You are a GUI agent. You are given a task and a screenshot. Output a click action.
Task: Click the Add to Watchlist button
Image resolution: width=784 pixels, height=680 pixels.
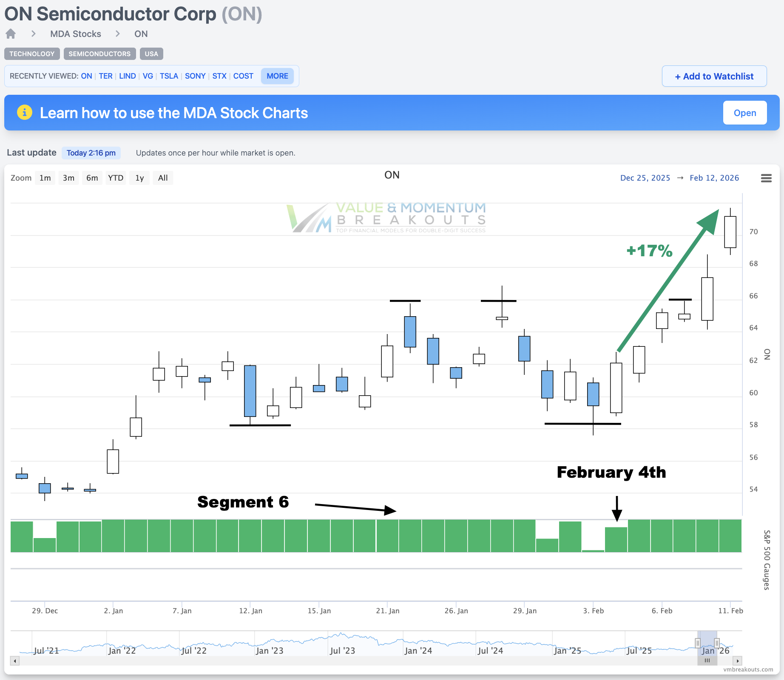pos(714,76)
